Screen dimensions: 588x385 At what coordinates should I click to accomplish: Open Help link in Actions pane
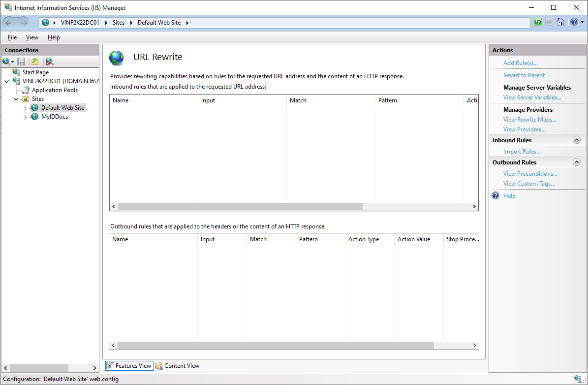click(509, 196)
